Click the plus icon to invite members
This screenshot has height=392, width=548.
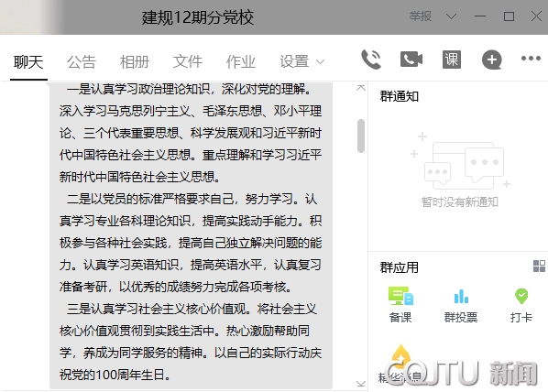tap(492, 60)
